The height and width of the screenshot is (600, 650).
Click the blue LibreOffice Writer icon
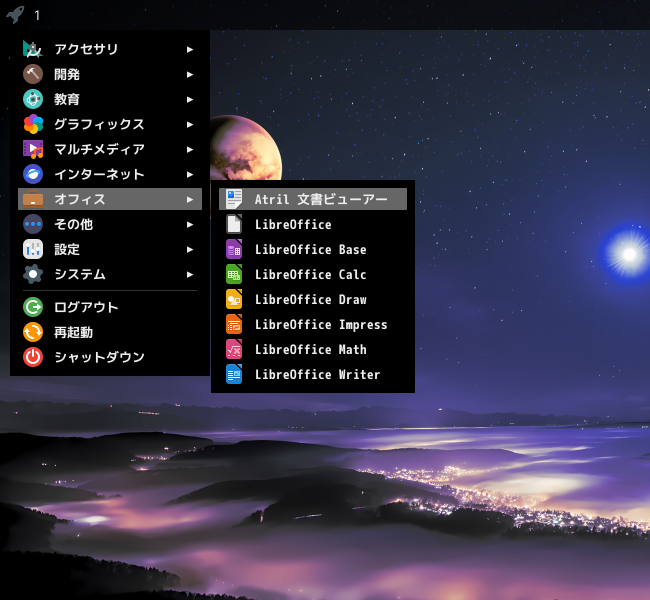(x=234, y=374)
